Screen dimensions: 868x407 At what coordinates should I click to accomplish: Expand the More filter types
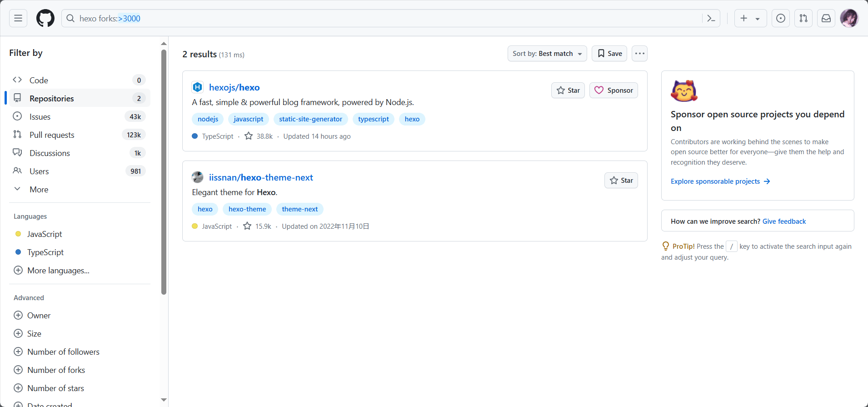tap(39, 190)
